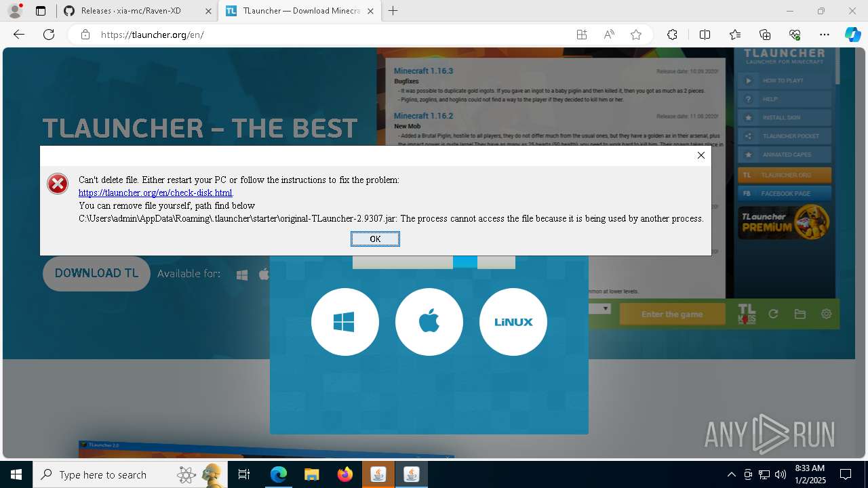Click TLAUNCHER POCKET sidebar item
This screenshot has height=488, width=868.
pos(785,136)
